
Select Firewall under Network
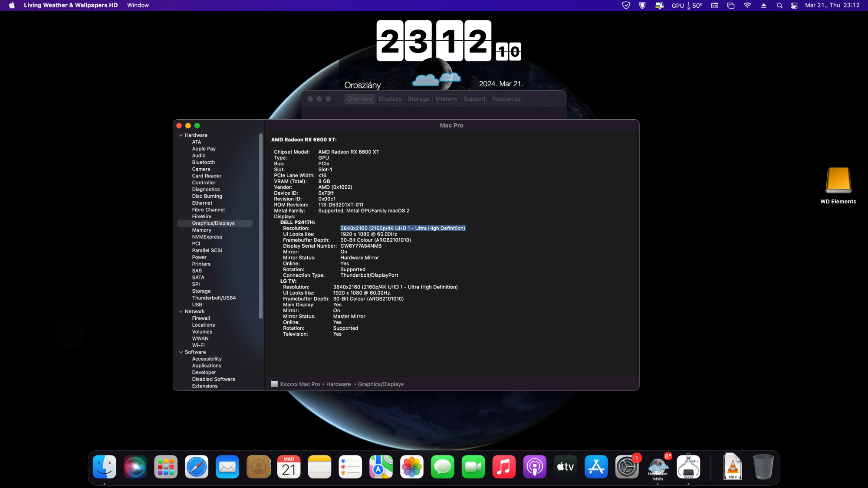(201, 318)
